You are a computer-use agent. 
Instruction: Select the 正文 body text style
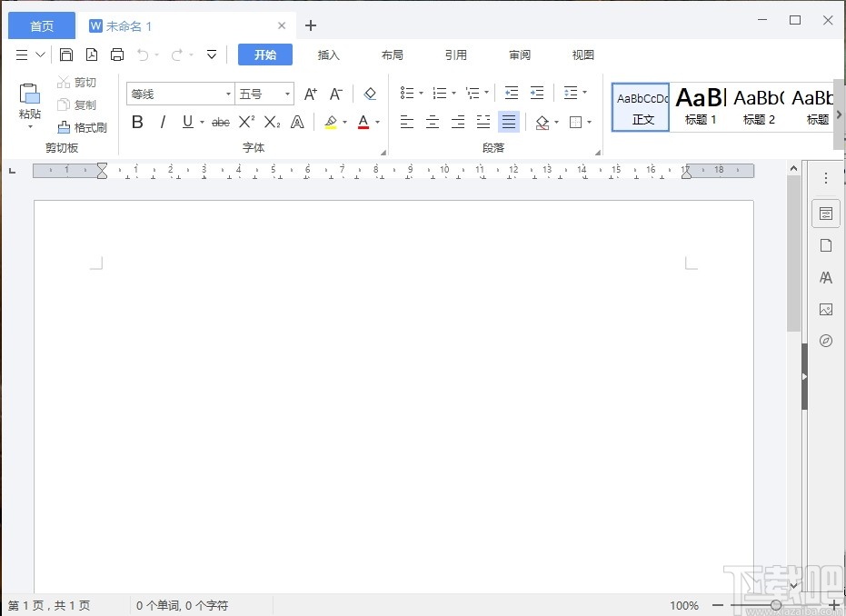640,106
